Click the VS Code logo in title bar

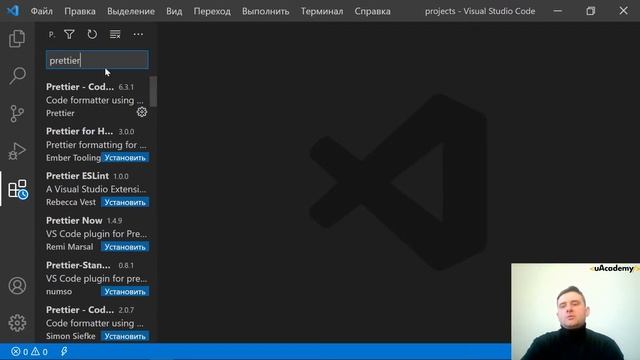[x=13, y=11]
